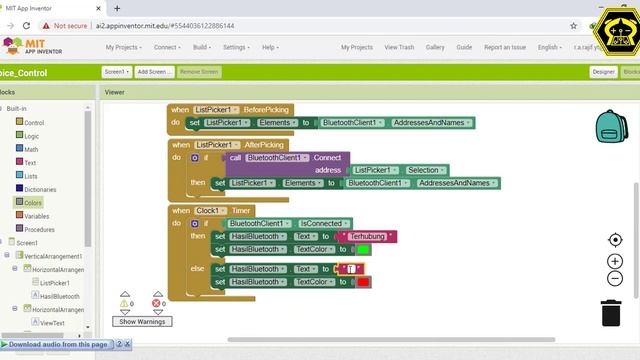Open My Projects dropdown menu

click(x=124, y=47)
